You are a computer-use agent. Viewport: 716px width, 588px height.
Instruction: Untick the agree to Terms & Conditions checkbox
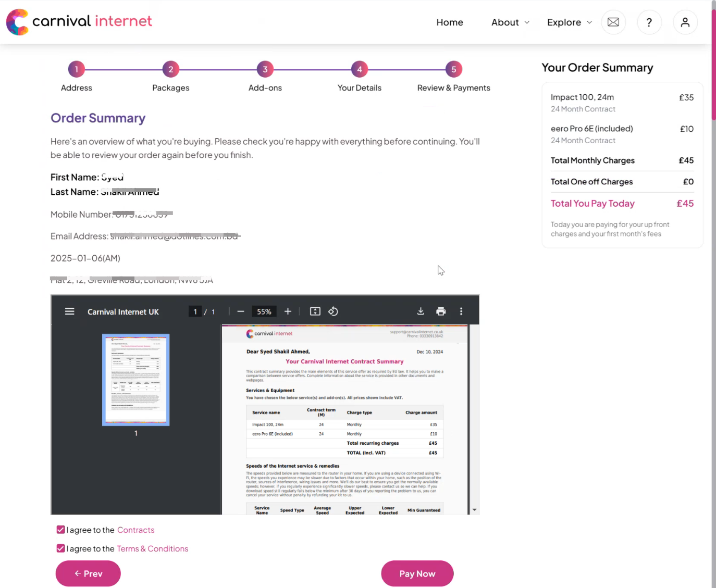point(60,548)
